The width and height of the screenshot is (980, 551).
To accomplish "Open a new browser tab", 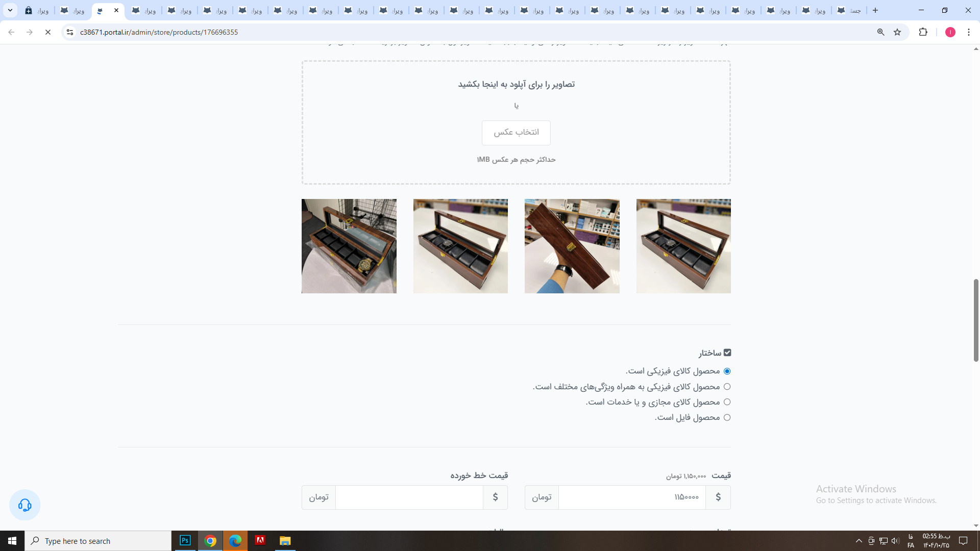I will pyautogui.click(x=875, y=10).
